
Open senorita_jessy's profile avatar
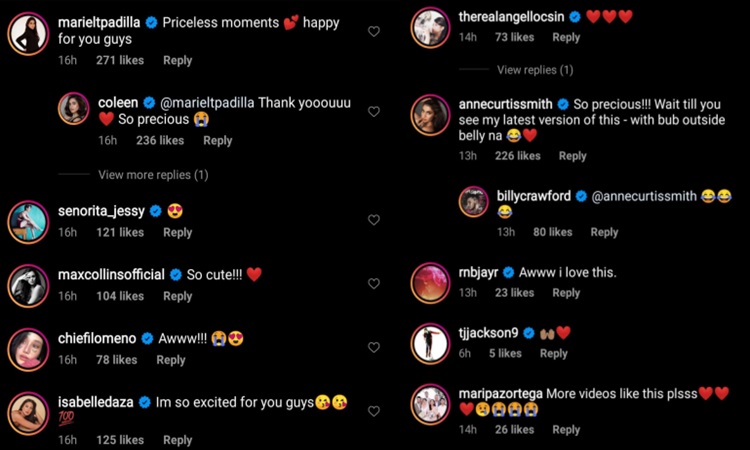pos(28,221)
